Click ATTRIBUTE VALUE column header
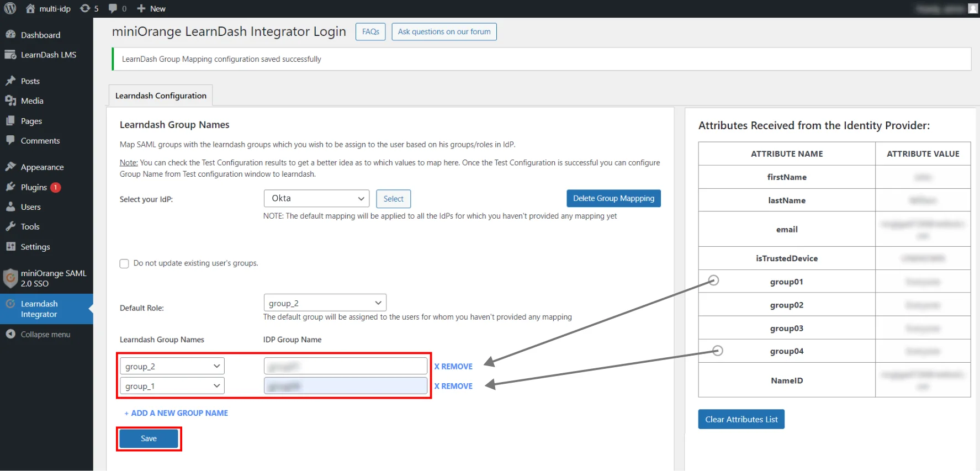 point(923,154)
